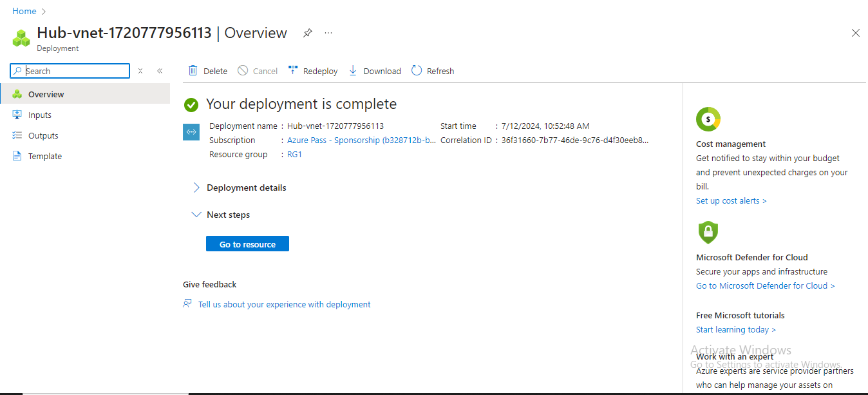The width and height of the screenshot is (868, 395).
Task: Click the Delete toolbar label
Action: click(x=215, y=71)
